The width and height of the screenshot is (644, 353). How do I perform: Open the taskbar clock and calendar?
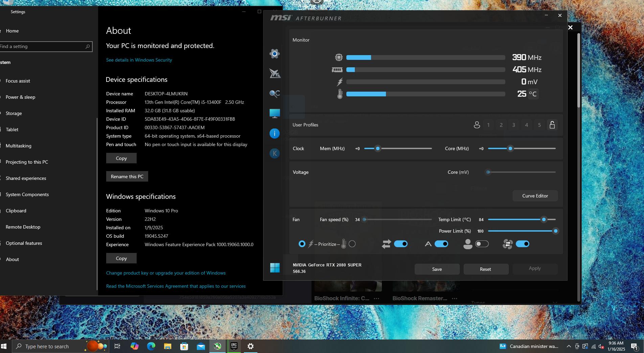pyautogui.click(x=616, y=346)
